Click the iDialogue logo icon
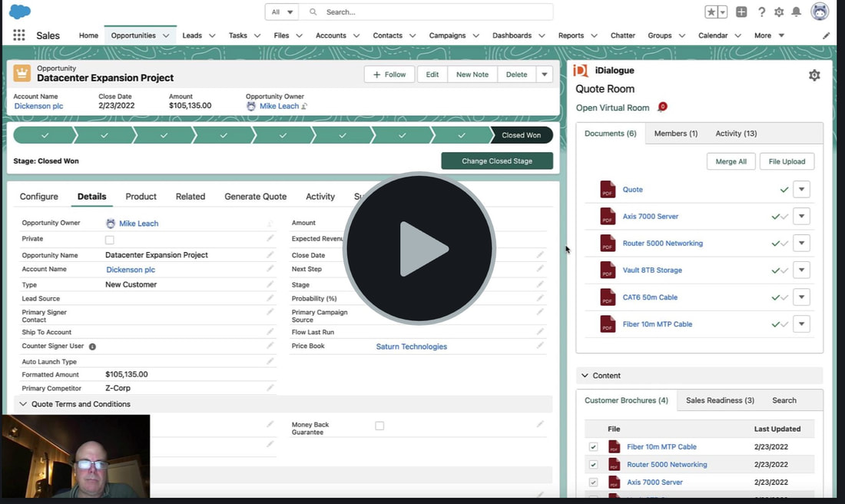 (x=581, y=71)
